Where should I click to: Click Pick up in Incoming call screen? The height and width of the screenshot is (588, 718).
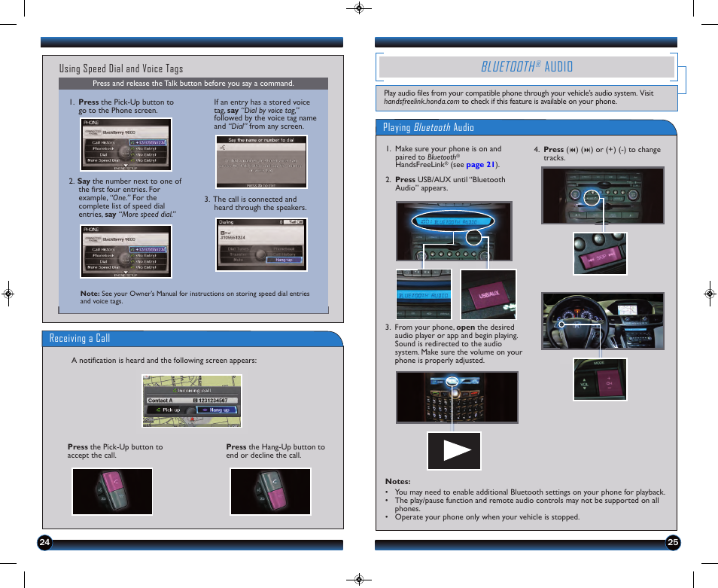coord(171,410)
